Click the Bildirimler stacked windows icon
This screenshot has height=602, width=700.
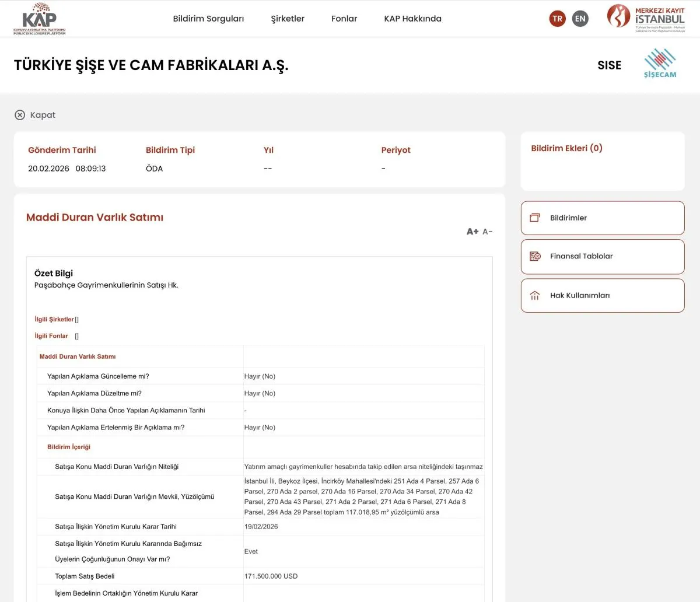(x=534, y=218)
